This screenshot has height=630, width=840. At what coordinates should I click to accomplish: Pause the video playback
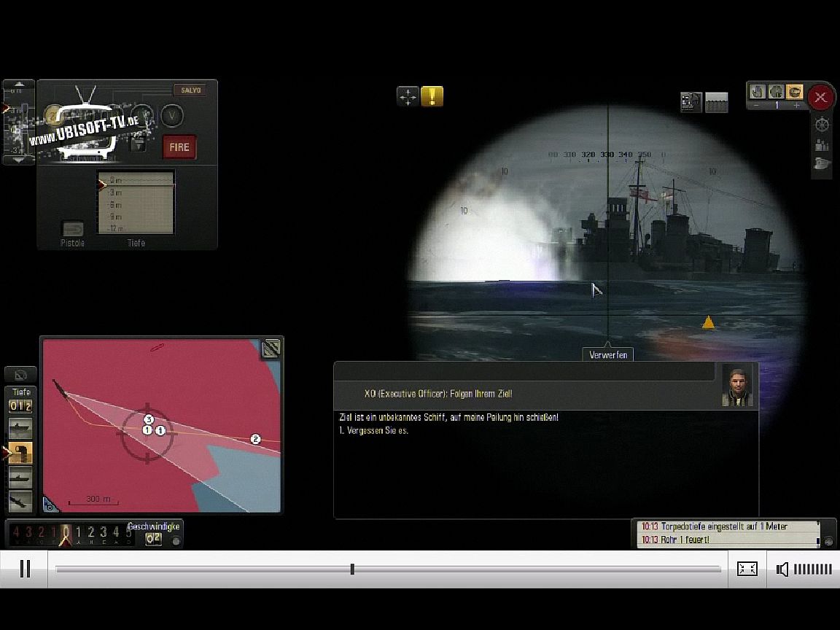coord(25,569)
